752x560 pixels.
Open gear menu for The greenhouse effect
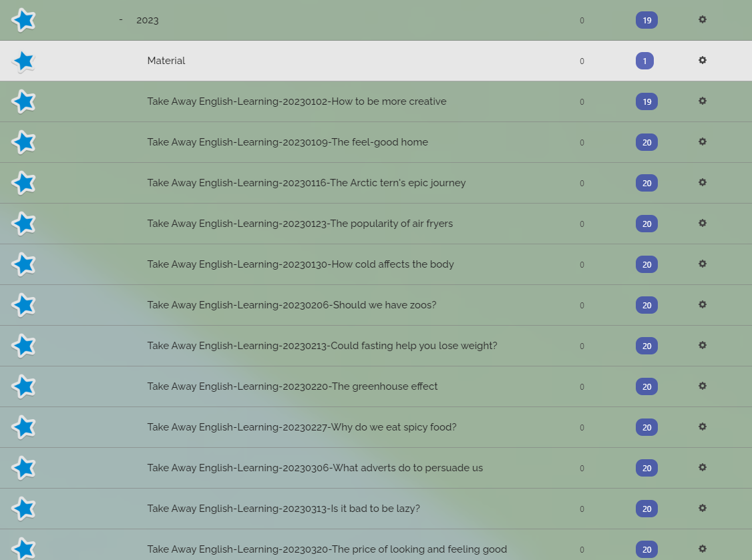click(x=702, y=386)
